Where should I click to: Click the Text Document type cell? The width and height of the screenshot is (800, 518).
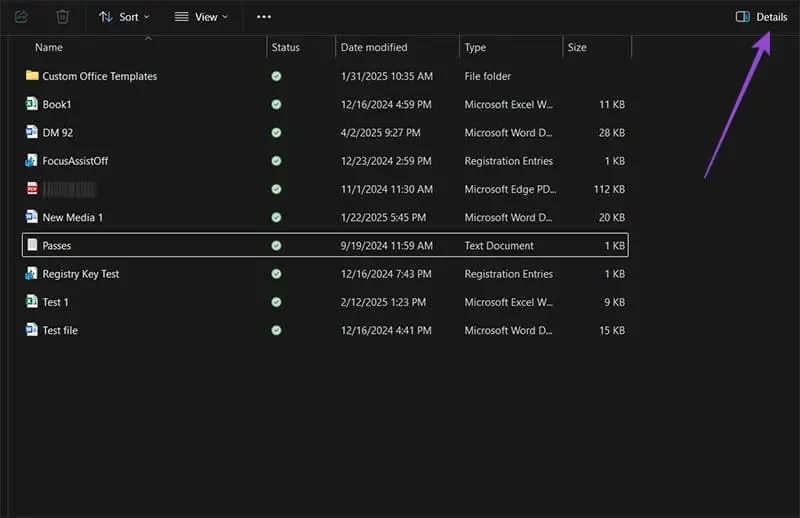(x=499, y=245)
